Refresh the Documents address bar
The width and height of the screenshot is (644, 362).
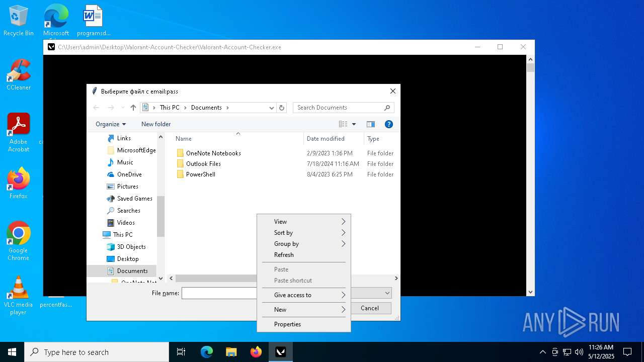(x=282, y=108)
